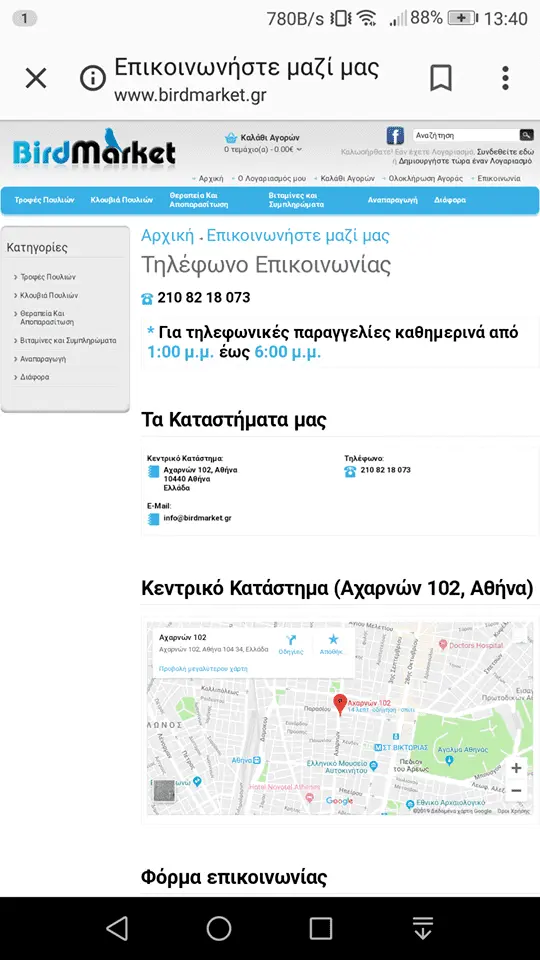
Task: Click info@birdmarket.gr email address
Action: 197,518
